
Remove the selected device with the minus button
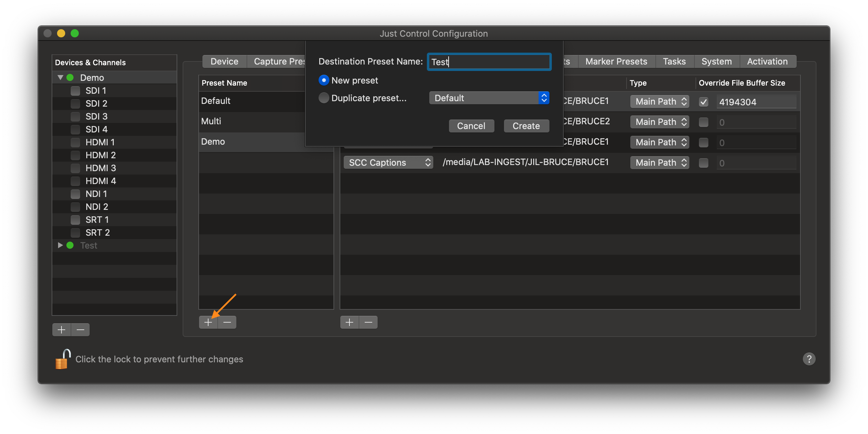tap(80, 329)
